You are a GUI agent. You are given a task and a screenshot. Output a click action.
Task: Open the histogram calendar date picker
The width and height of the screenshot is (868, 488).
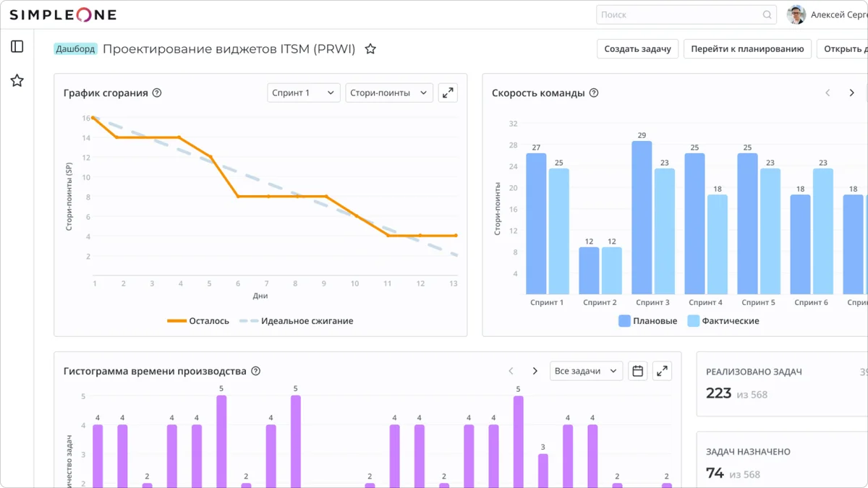tap(637, 371)
